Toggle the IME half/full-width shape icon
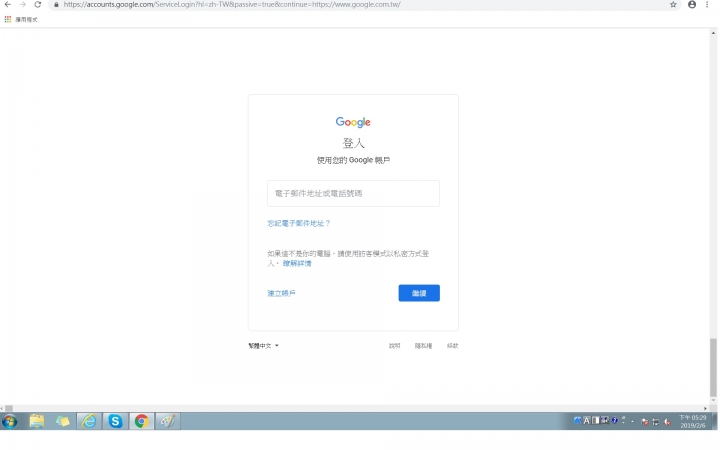The image size is (720, 450). (x=596, y=420)
